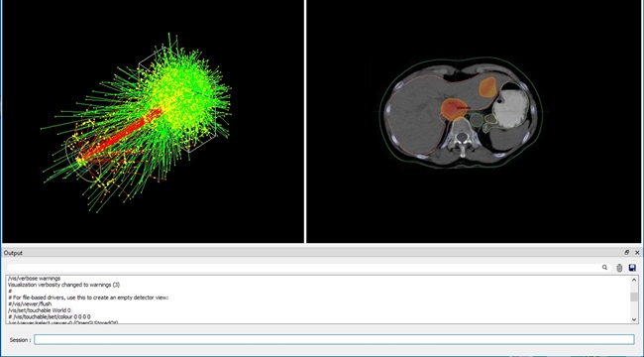The height and width of the screenshot is (357, 644).
Task: Focus the Session command input field
Action: 334,340
